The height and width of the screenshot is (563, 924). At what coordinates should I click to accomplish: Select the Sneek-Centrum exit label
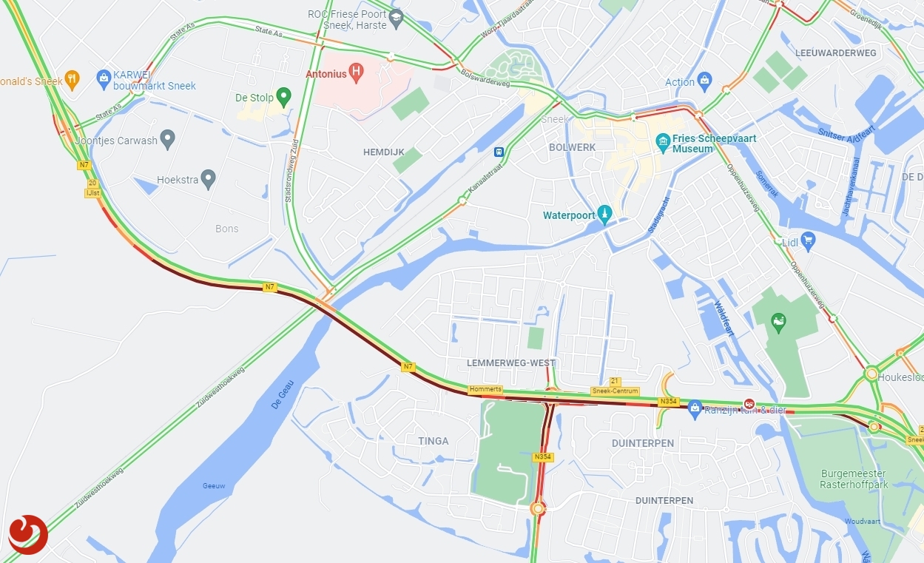[x=615, y=391]
